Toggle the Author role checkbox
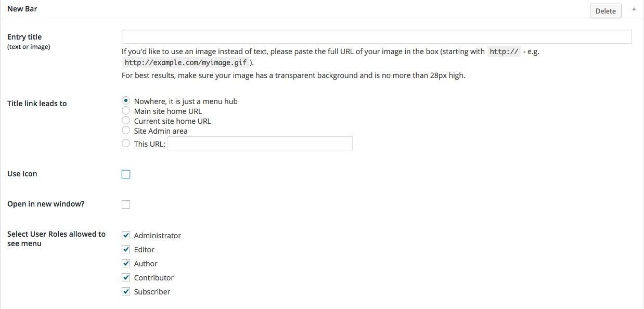 click(126, 263)
